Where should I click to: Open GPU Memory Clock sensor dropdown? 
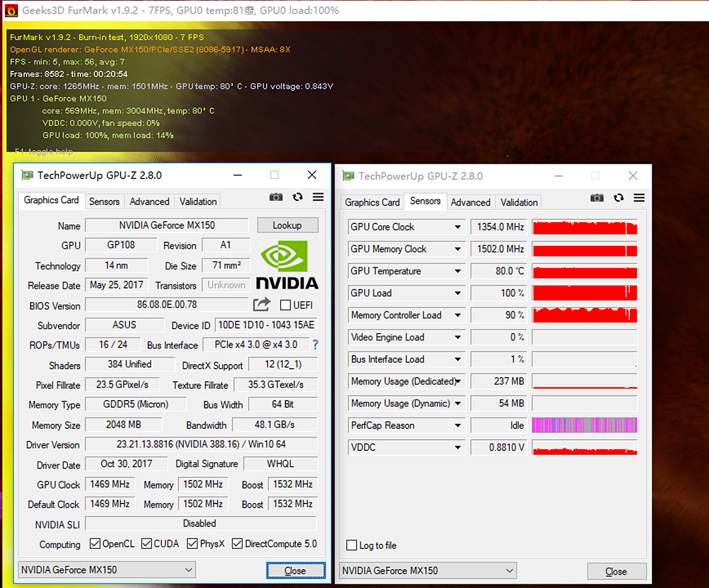(x=457, y=249)
